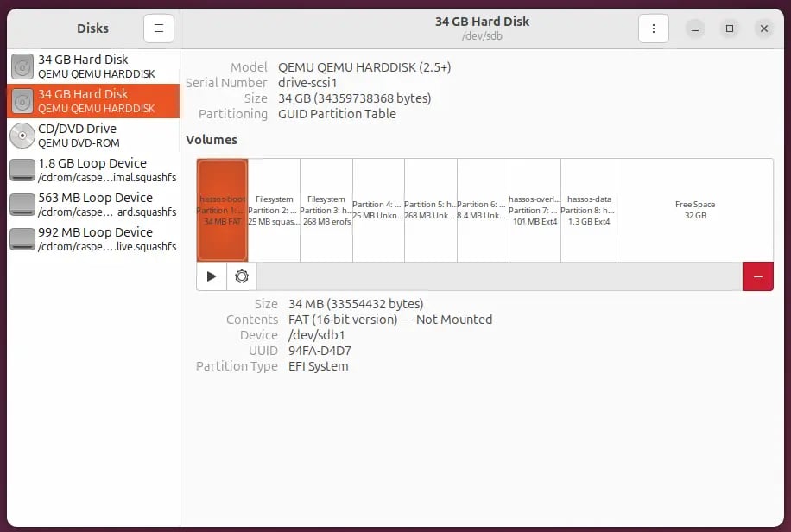The image size is (791, 532).
Task: Open the drive options kebab menu
Action: [x=654, y=28]
